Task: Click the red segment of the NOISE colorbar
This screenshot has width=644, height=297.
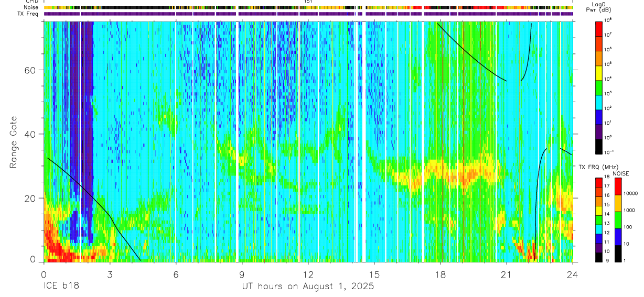Action: tap(618, 186)
